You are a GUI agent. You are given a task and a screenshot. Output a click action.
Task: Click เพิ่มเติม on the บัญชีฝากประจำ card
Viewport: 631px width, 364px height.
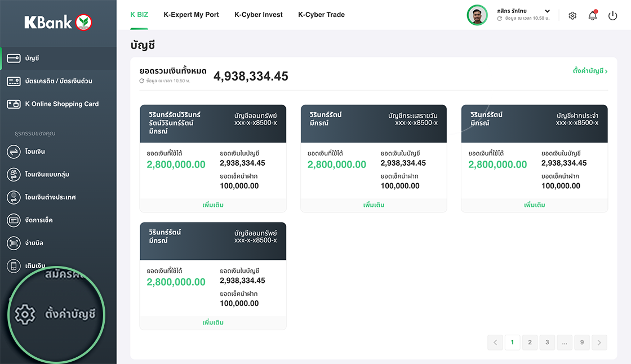534,205
